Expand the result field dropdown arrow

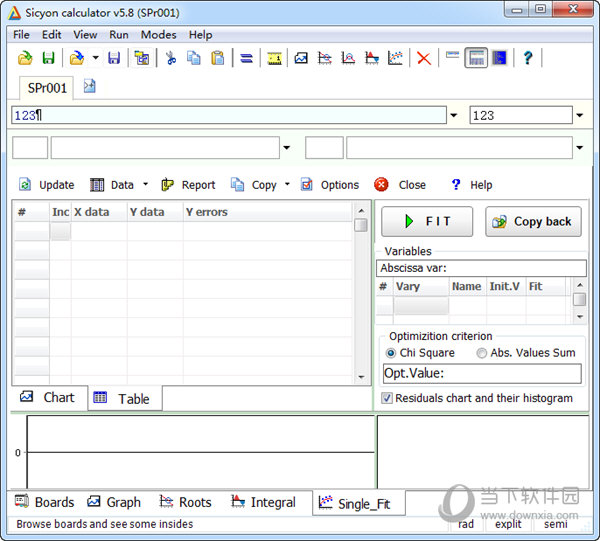pyautogui.click(x=580, y=115)
